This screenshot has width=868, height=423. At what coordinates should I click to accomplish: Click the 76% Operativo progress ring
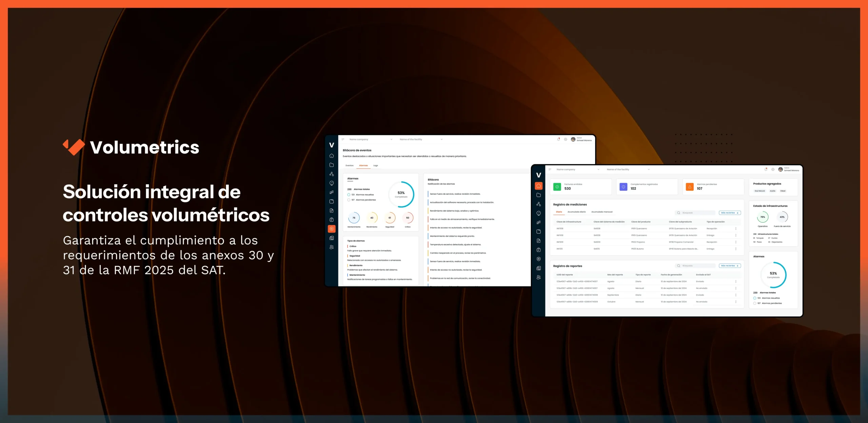coord(763,217)
